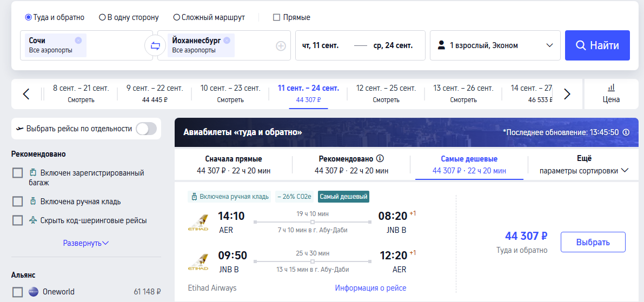Image resolution: width=644 pixels, height=302 pixels.
Task: Switch to the Сначала прямые tab
Action: [x=233, y=165]
